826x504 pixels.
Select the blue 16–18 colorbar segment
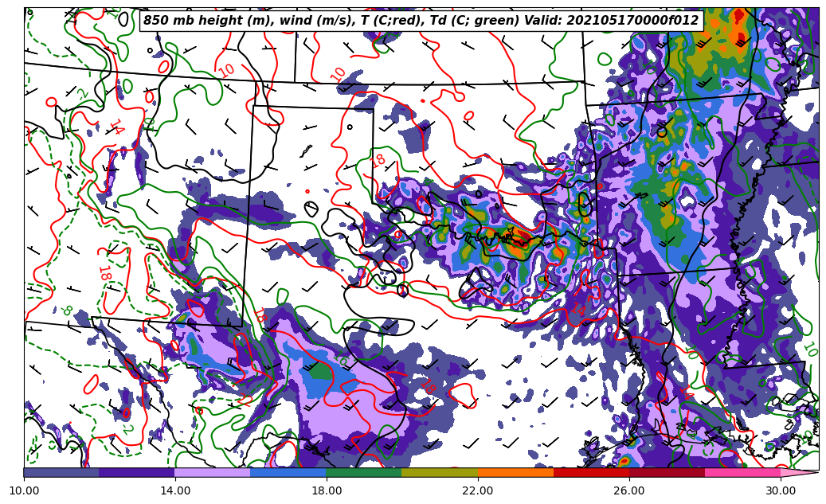(288, 472)
